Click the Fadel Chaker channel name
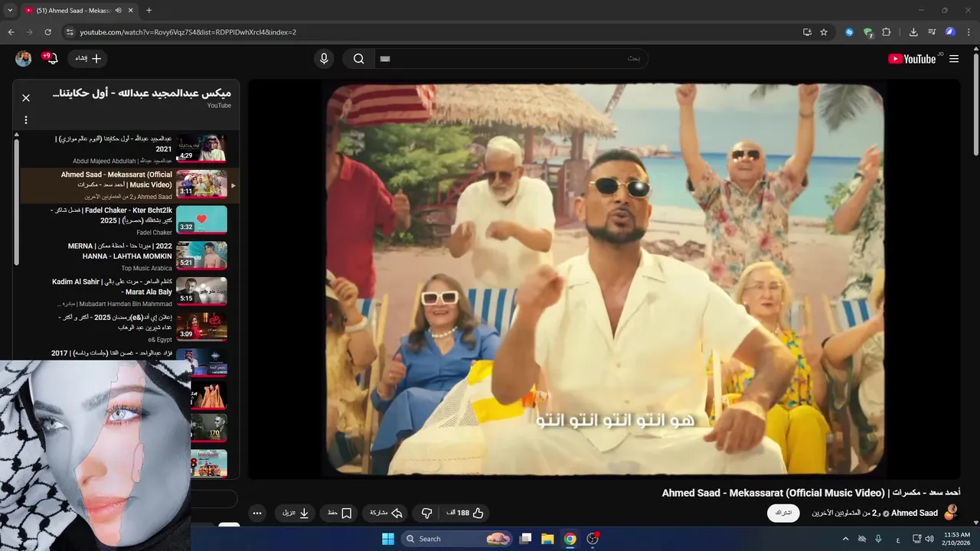The width and height of the screenshot is (980, 551). pyautogui.click(x=155, y=233)
